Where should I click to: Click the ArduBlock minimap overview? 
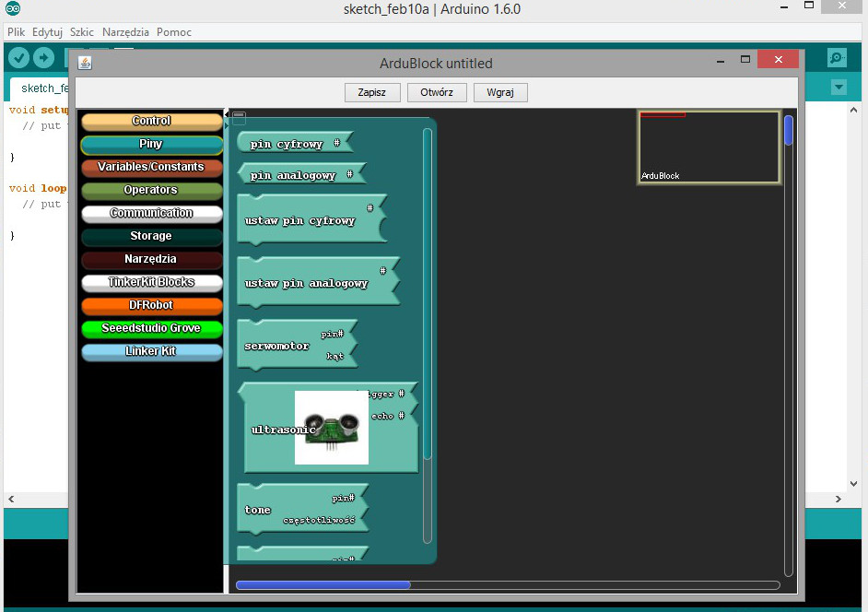(x=710, y=147)
